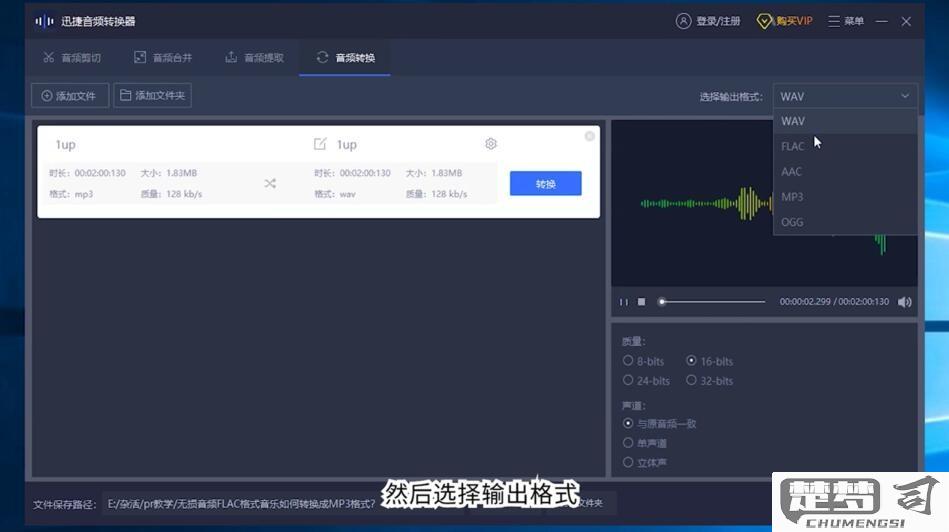Click the time display 00:00:02.299
949x532 pixels.
pyautogui.click(x=805, y=301)
